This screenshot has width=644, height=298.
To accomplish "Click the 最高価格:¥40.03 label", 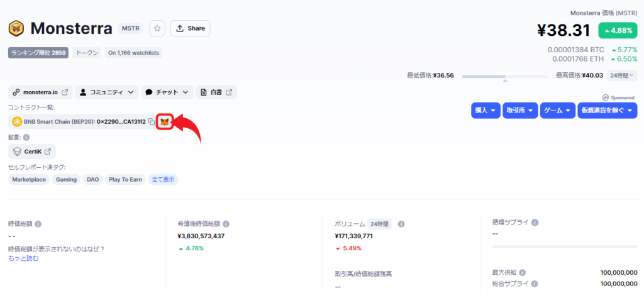I will point(579,75).
